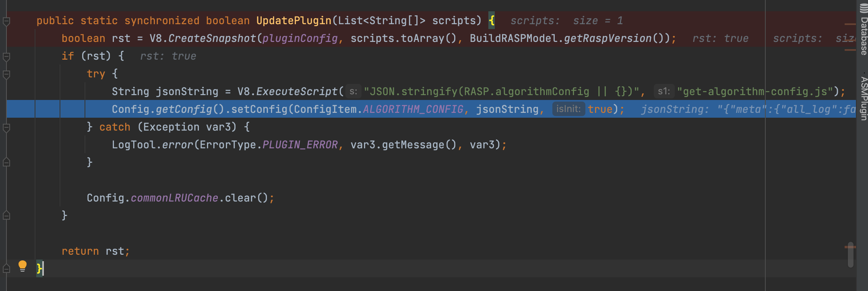Open the ASMPlugin tool window tab
This screenshot has height=291, width=868.
864,98
